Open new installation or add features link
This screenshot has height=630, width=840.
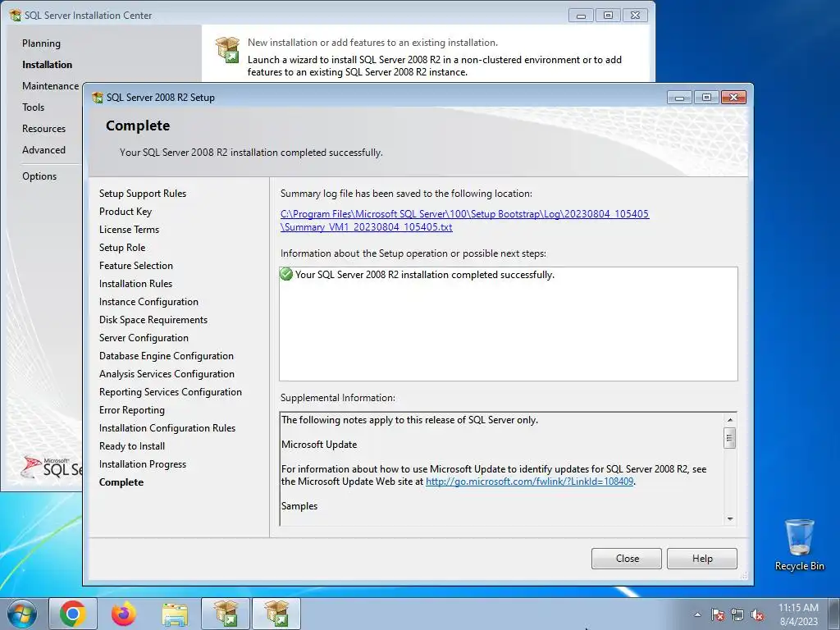[x=372, y=43]
